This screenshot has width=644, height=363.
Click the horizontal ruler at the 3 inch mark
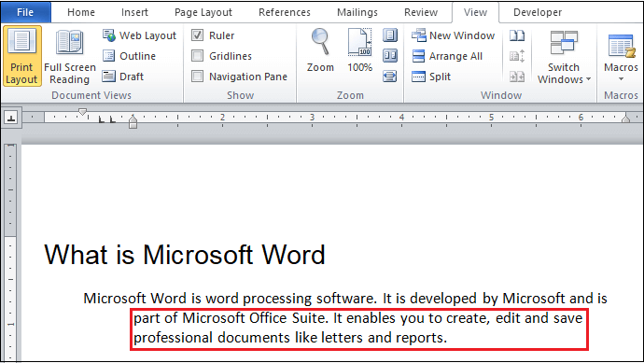312,118
